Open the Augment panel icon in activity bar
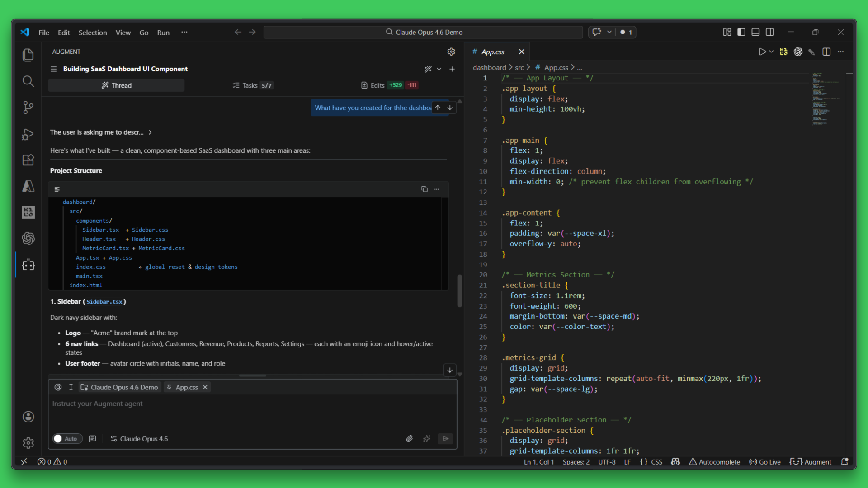Viewport: 868px width, 488px height. tap(28, 265)
